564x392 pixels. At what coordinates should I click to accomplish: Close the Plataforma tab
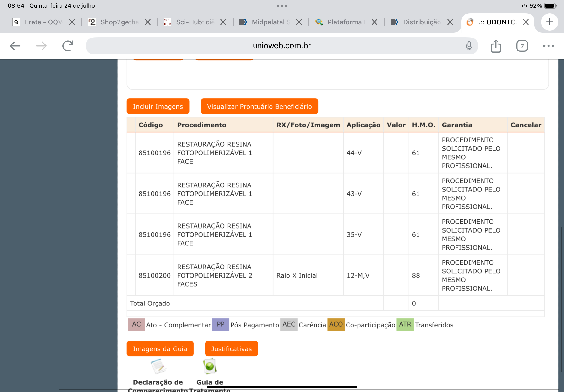(x=374, y=22)
